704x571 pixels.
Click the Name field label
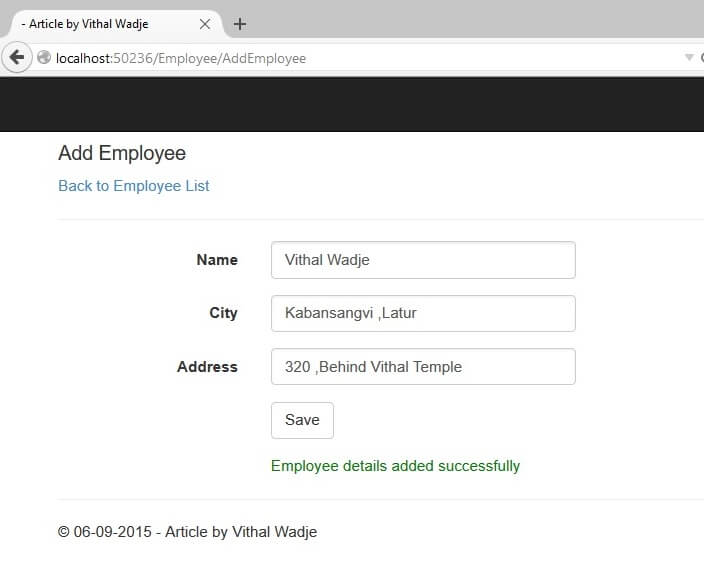[x=217, y=260]
